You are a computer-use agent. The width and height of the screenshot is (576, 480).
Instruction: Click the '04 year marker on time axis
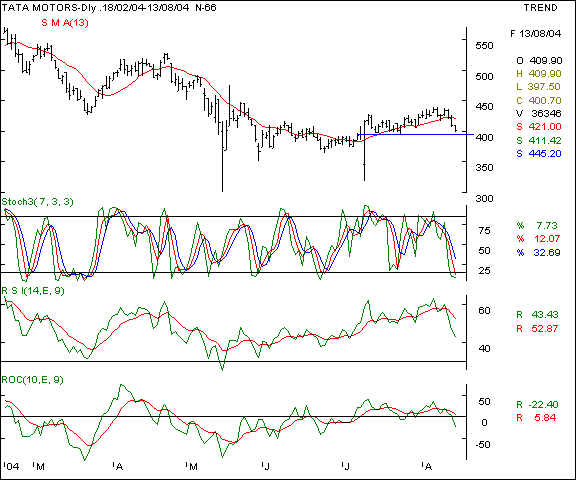pos(11,467)
